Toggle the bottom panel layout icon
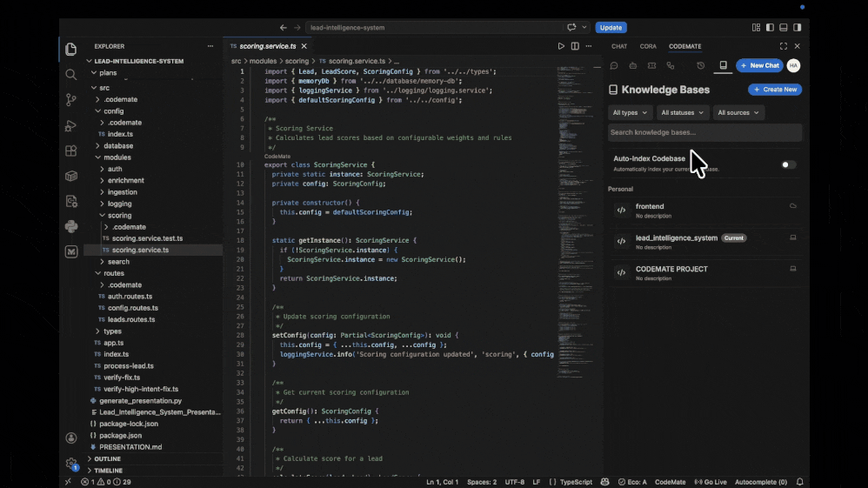 [x=784, y=27]
